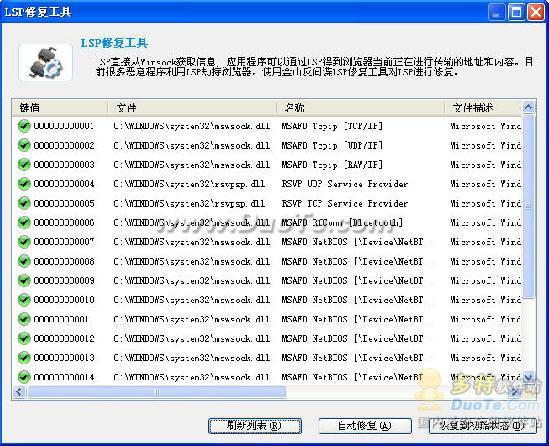Image resolution: width=549 pixels, height=446 pixels.
Task: Click the vertical scrollbar thumb
Action: click(x=528, y=207)
